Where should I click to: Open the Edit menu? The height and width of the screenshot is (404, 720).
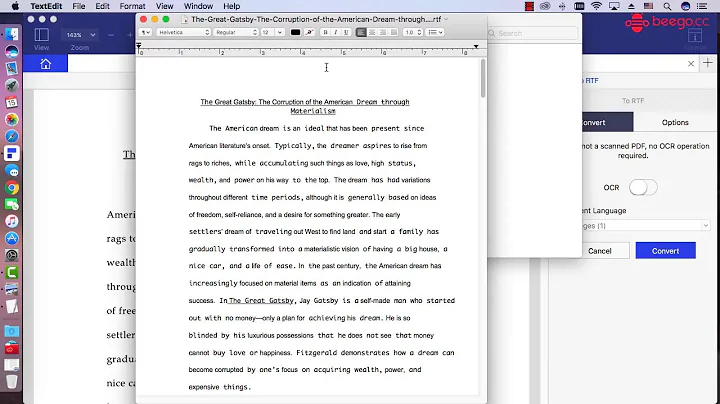[102, 6]
